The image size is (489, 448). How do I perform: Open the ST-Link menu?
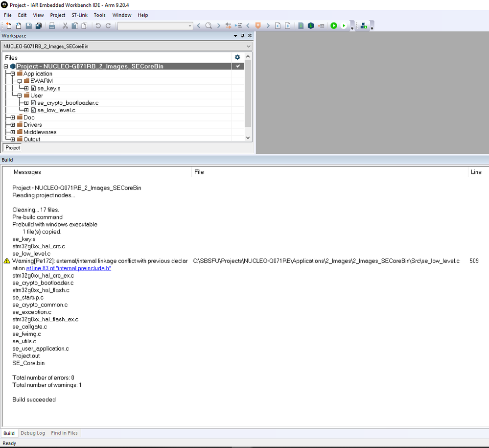[79, 15]
